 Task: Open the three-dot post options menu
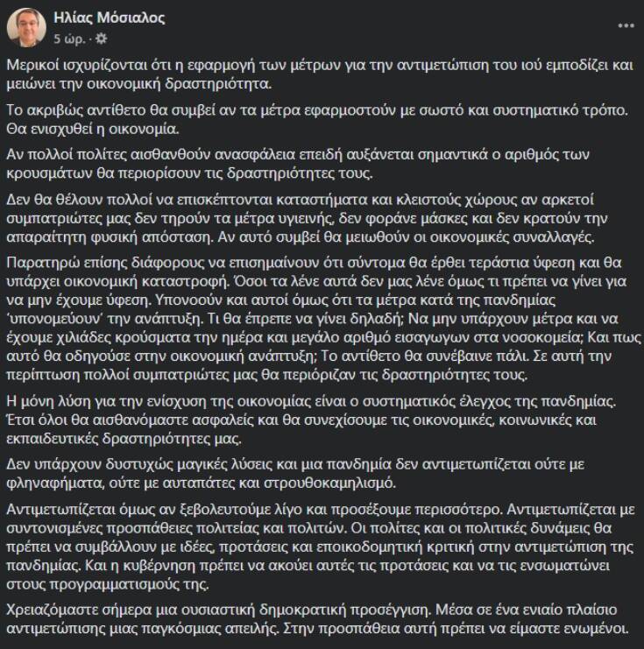[625, 27]
